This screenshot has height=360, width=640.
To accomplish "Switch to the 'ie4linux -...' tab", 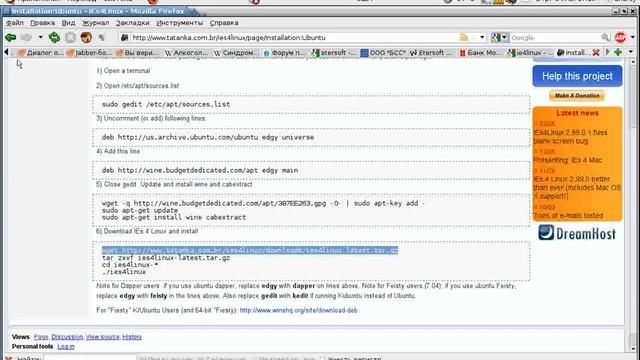I will [530, 53].
